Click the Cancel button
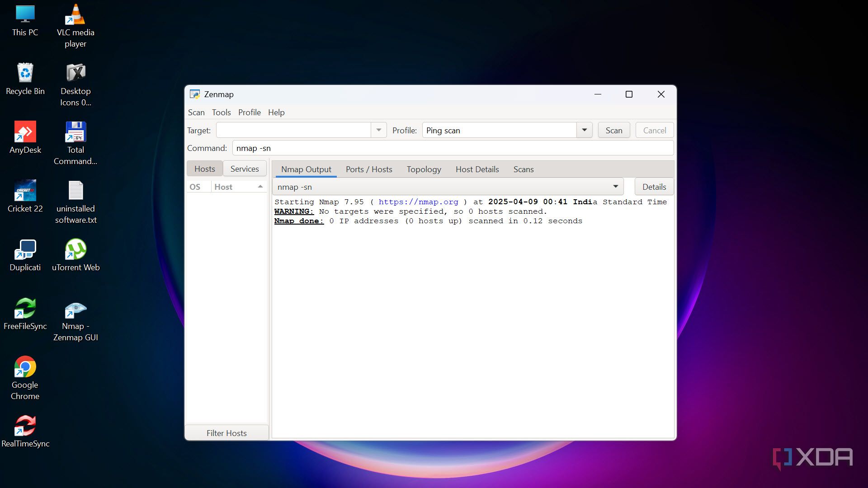 pos(654,130)
